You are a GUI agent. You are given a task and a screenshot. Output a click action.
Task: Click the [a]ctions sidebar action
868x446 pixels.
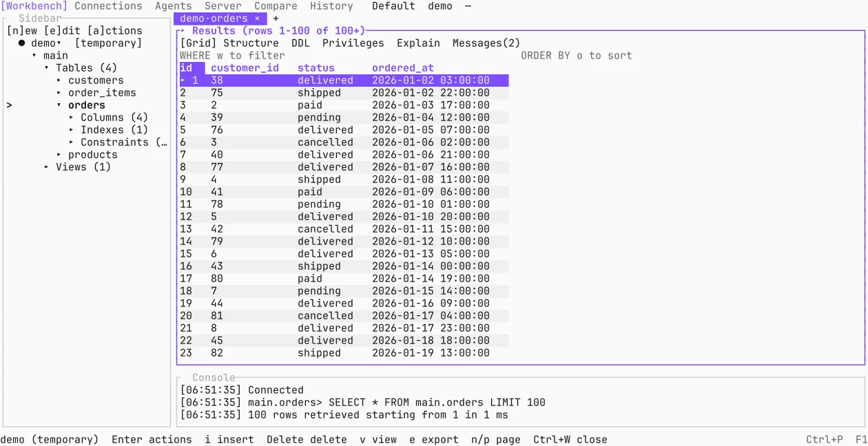pyautogui.click(x=114, y=31)
